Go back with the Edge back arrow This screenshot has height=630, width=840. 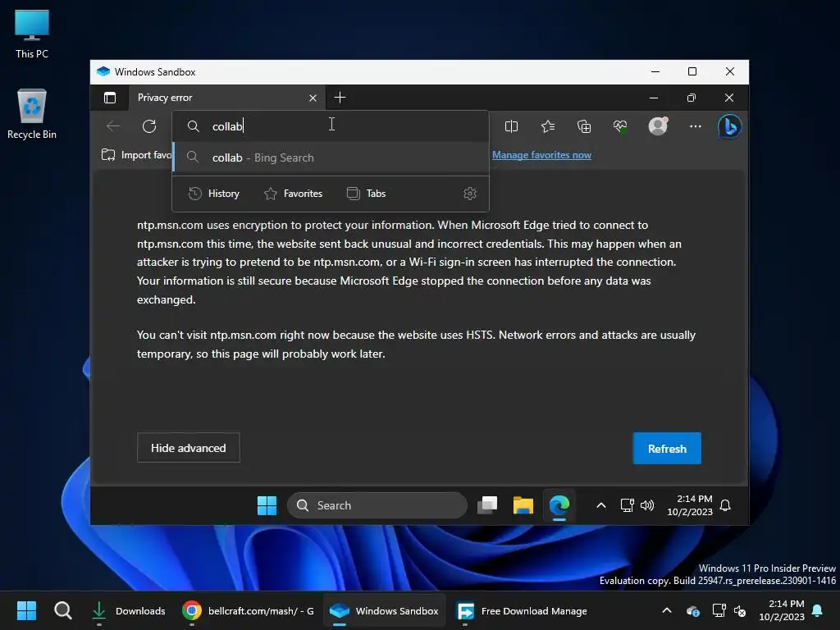click(x=113, y=126)
